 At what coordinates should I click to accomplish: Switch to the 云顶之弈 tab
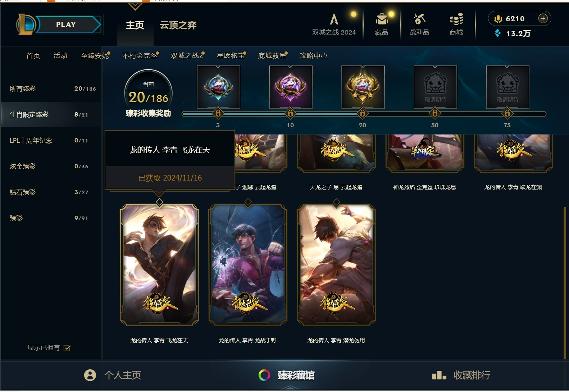[x=178, y=25]
